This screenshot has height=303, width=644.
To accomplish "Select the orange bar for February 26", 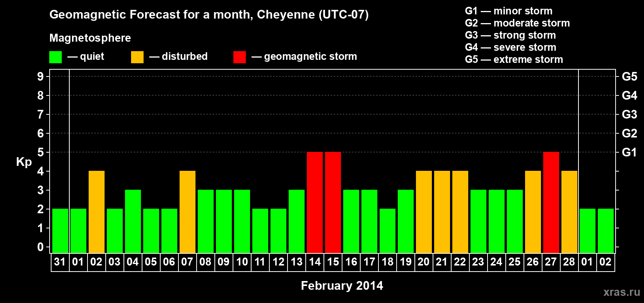I will 533,212.
